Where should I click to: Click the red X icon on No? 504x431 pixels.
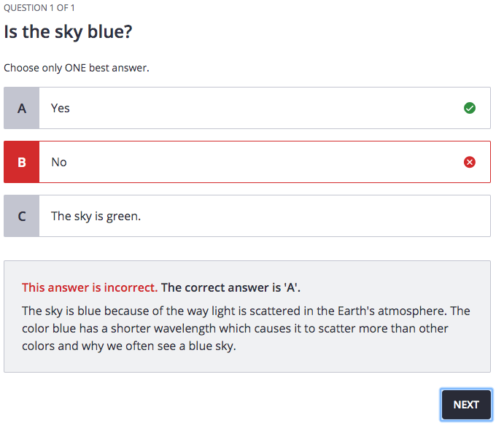[470, 162]
